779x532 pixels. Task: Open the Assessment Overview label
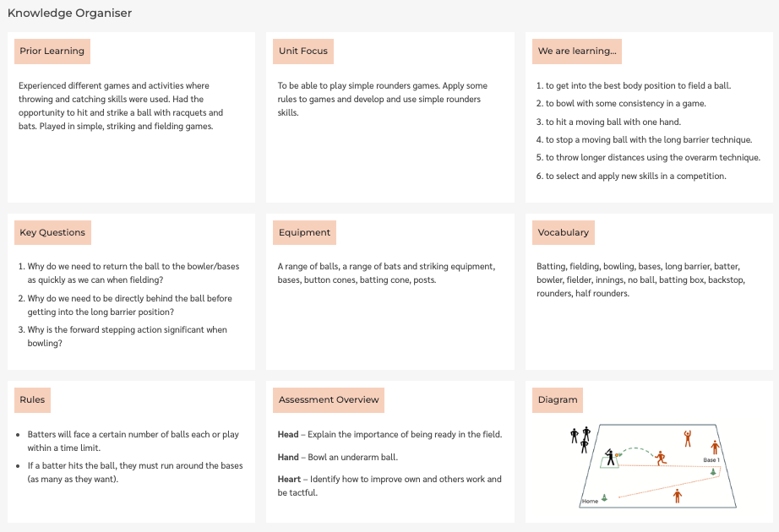[x=329, y=399]
